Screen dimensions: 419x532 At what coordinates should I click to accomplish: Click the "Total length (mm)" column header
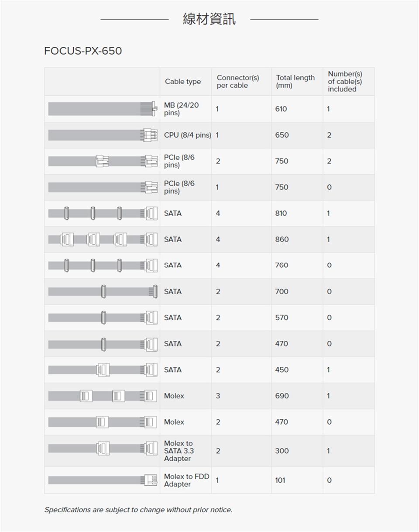coord(295,82)
